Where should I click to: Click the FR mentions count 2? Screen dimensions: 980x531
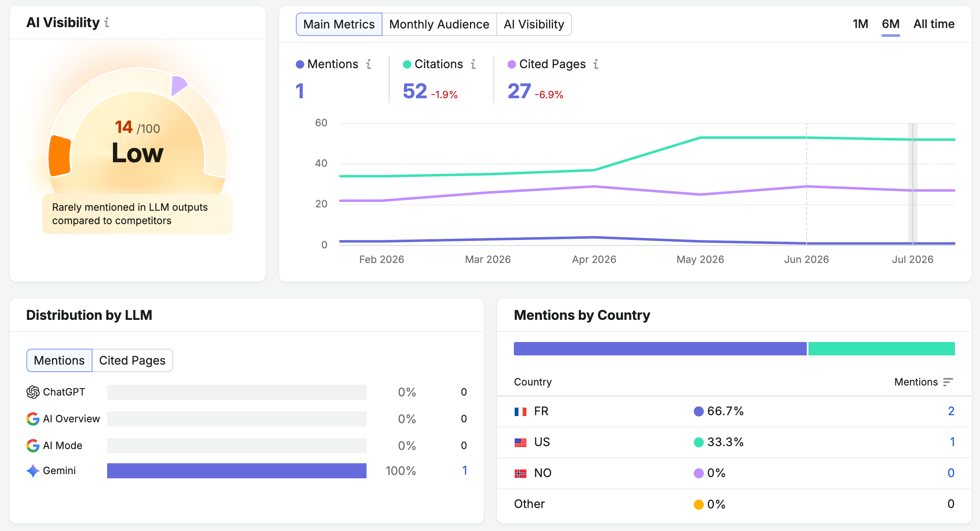click(x=951, y=411)
